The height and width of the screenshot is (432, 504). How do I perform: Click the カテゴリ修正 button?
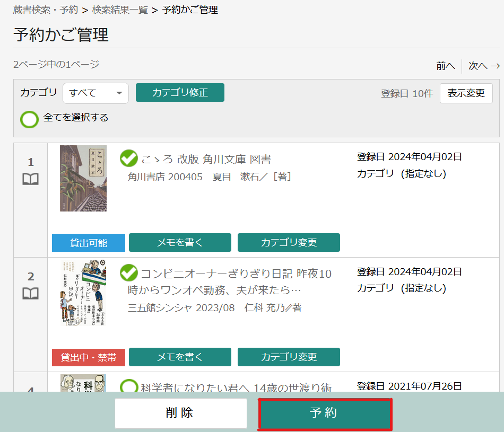tap(180, 93)
